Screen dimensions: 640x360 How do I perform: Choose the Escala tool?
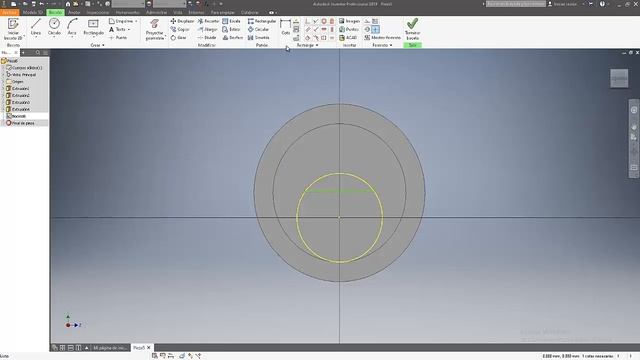231,21
